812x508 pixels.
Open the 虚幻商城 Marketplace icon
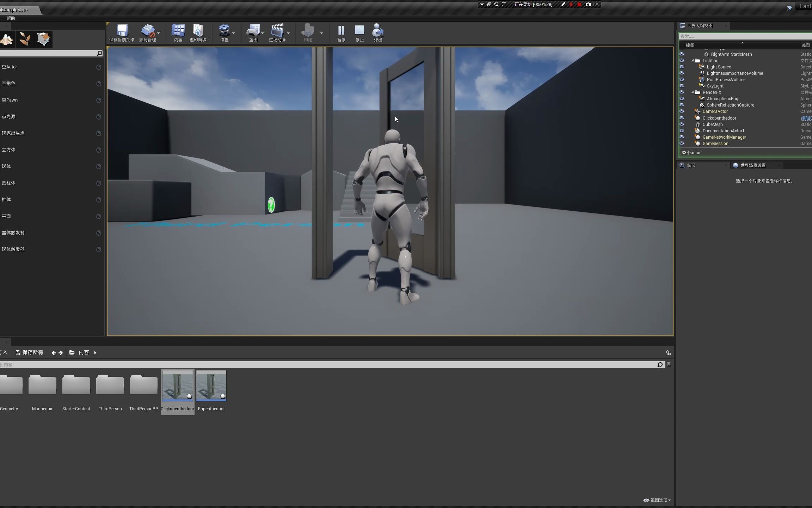pyautogui.click(x=198, y=32)
